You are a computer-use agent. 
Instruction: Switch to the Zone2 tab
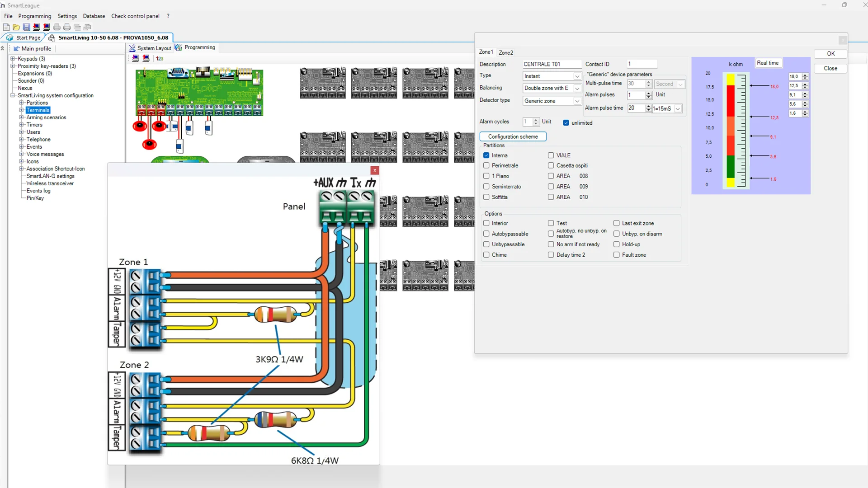pos(505,52)
